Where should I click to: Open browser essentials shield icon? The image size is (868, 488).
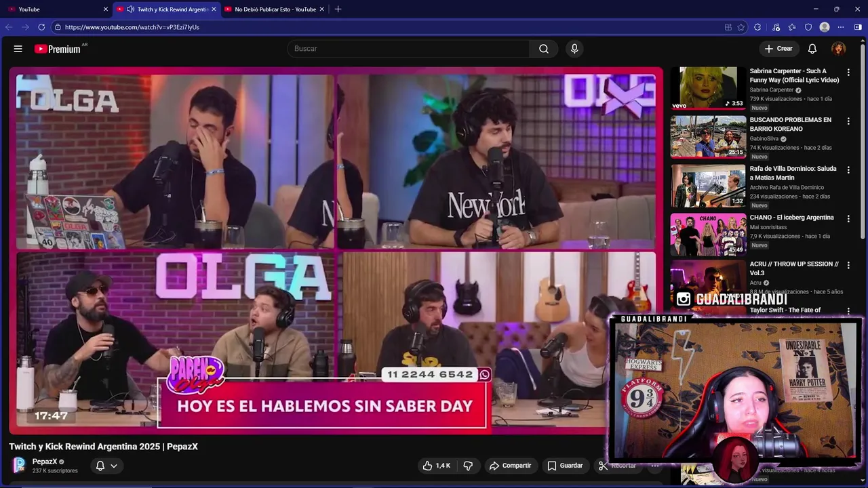[808, 27]
